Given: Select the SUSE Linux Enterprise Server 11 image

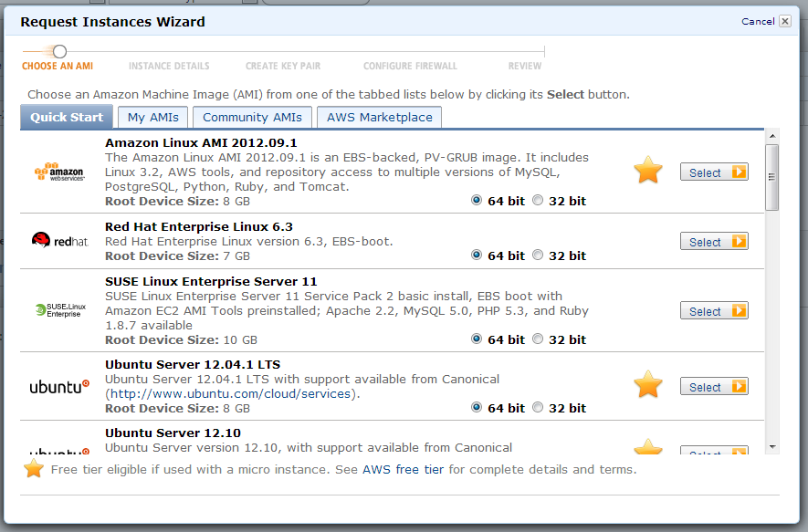Looking at the screenshot, I should [714, 311].
